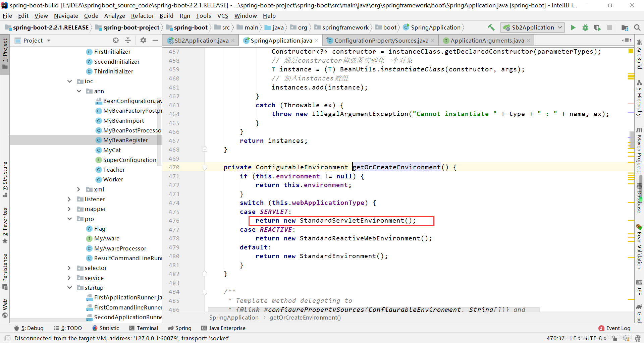
Task: Expand the mapper folder
Action: tap(69, 209)
